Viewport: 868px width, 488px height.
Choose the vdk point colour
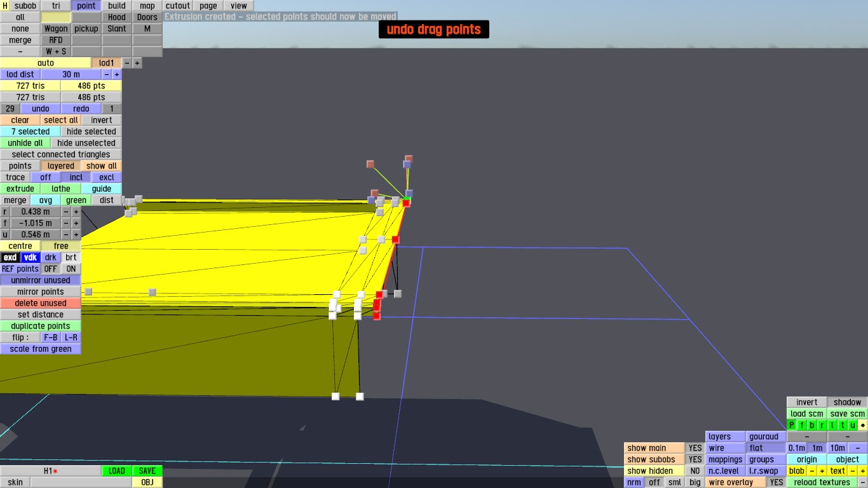(x=31, y=257)
